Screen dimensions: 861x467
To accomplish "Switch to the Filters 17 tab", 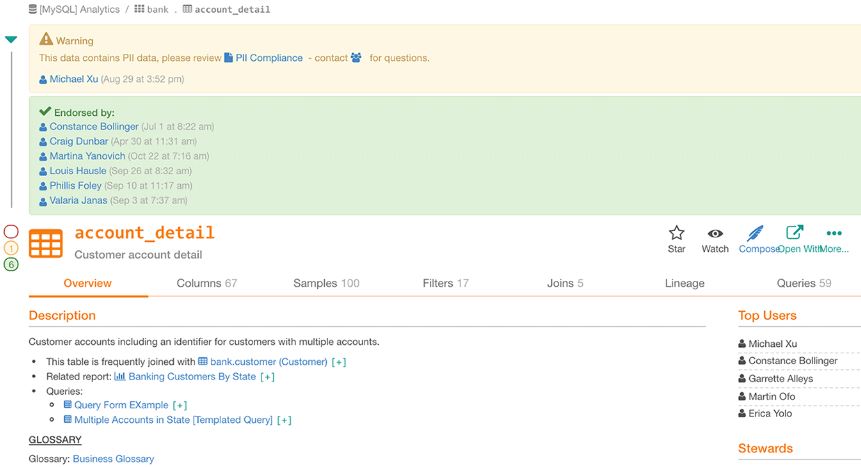I will point(445,283).
